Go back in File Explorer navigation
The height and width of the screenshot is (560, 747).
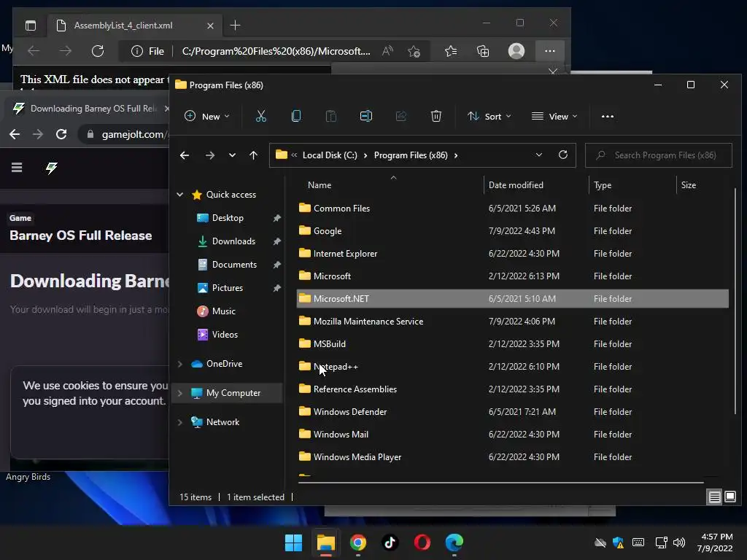[185, 155]
